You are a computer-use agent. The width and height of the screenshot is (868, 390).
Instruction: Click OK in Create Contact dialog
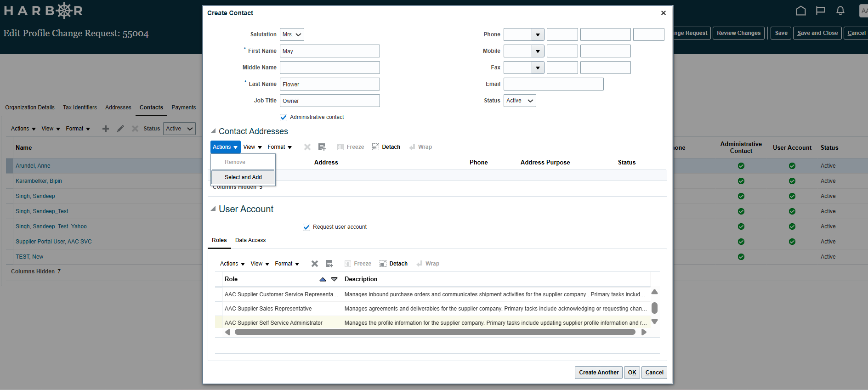[x=632, y=373]
